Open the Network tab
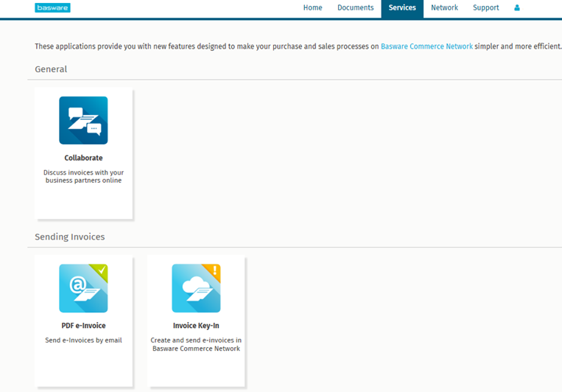Screen dimensions: 562x392 pos(444,7)
